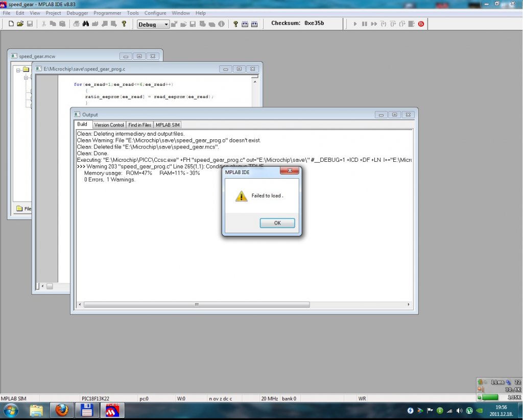The image size is (523, 420).
Task: Click the Make build icon
Action: point(245,24)
